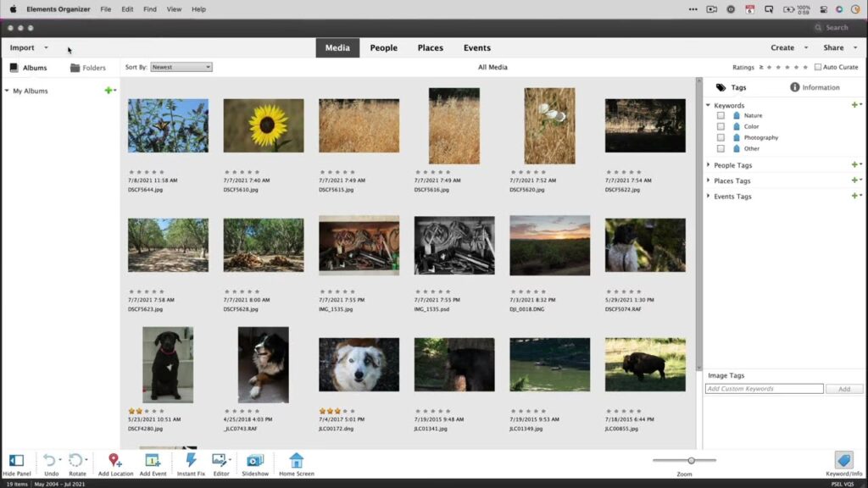Image resolution: width=868 pixels, height=488 pixels.
Task: Toggle the Keyword/Info panel icon
Action: coord(843,460)
